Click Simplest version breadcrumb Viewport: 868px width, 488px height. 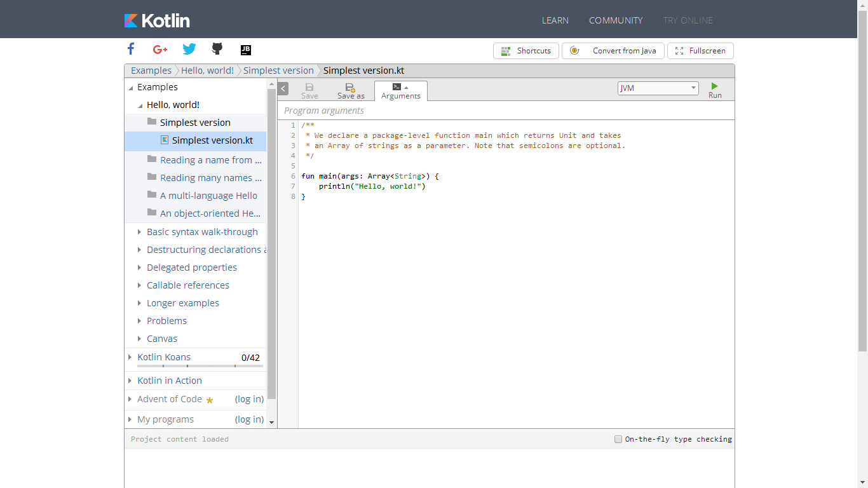click(x=278, y=71)
